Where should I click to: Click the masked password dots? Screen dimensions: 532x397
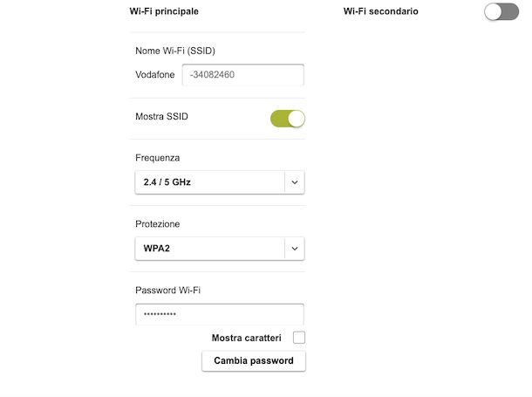point(160,315)
